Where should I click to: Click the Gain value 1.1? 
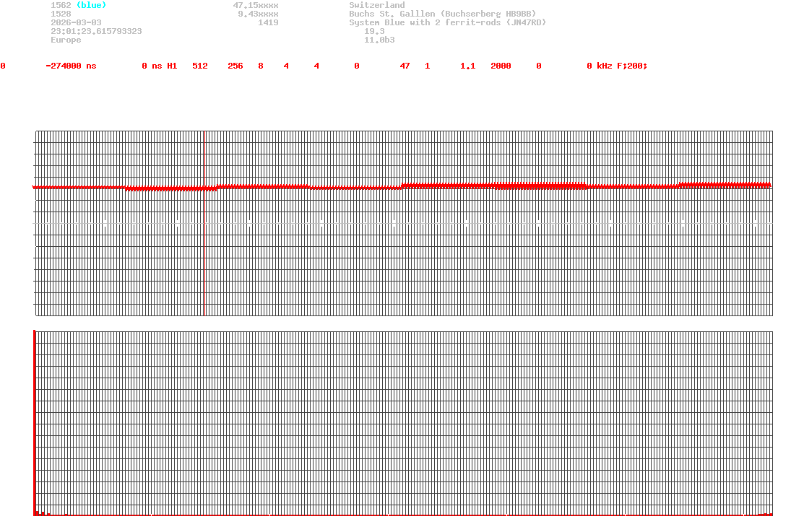point(467,66)
